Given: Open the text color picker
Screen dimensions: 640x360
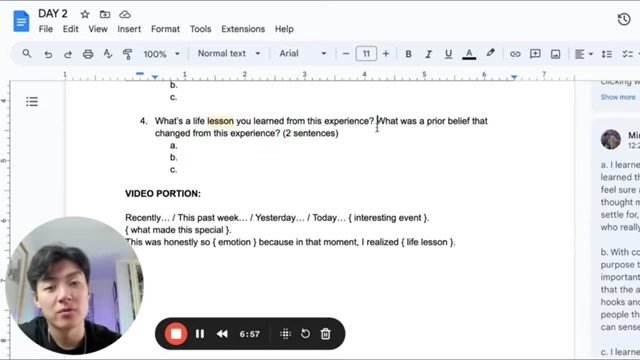Looking at the screenshot, I should [x=469, y=54].
